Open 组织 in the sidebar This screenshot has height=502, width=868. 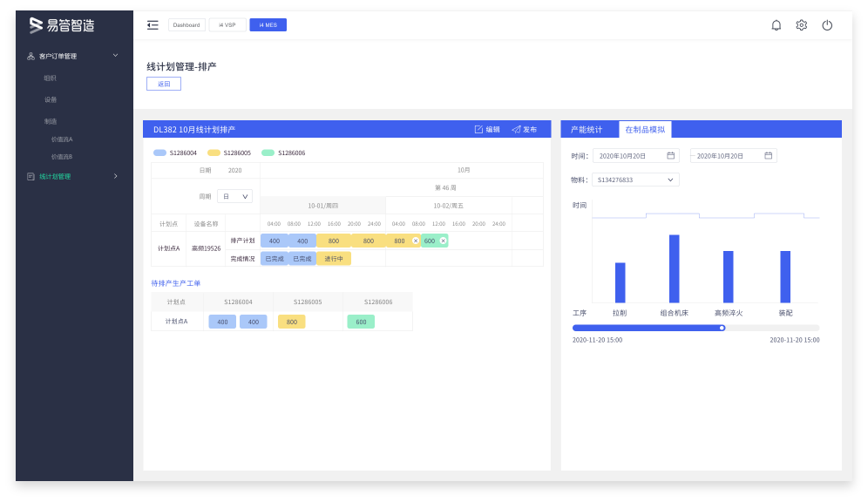click(x=51, y=78)
